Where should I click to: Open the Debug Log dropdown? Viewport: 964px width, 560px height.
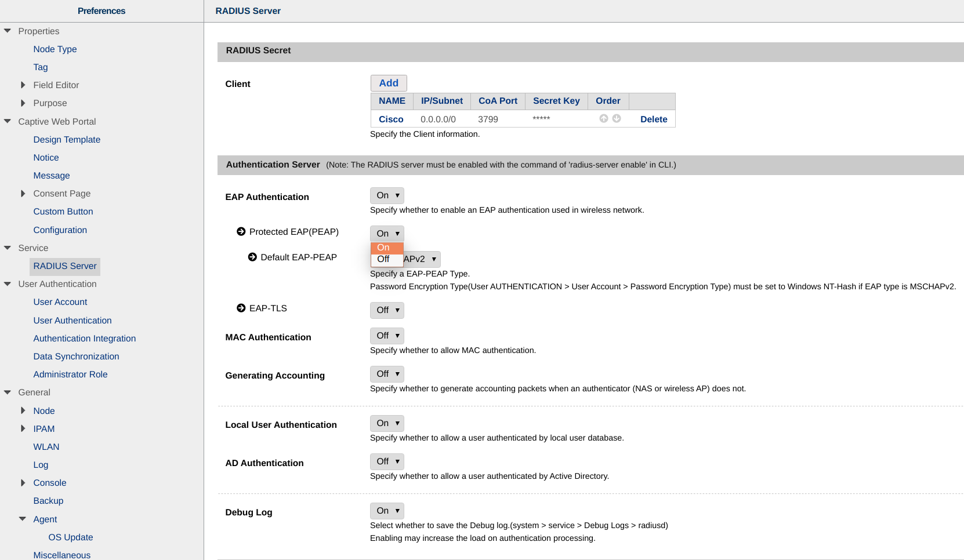(387, 511)
